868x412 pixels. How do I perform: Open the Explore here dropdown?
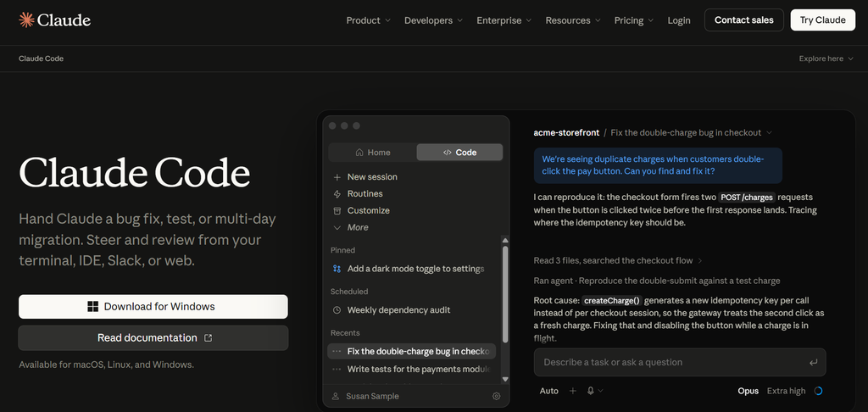(826, 58)
